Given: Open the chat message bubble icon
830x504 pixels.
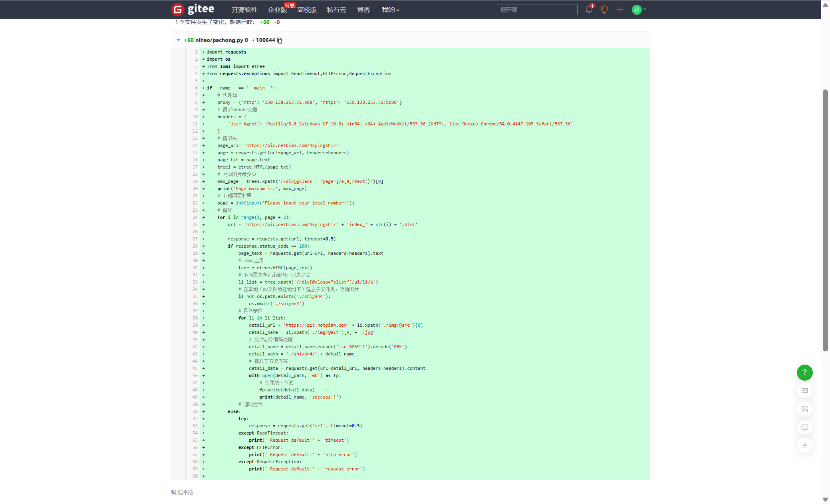Looking at the screenshot, I should [804, 427].
